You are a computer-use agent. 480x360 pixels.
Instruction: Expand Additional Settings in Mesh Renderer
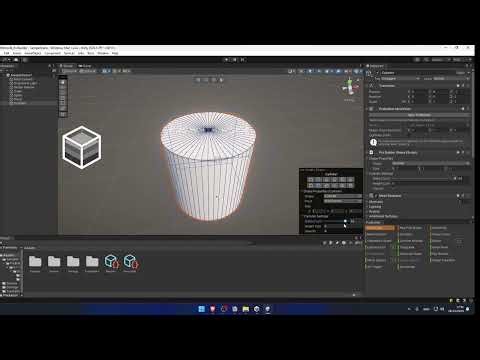383,216
